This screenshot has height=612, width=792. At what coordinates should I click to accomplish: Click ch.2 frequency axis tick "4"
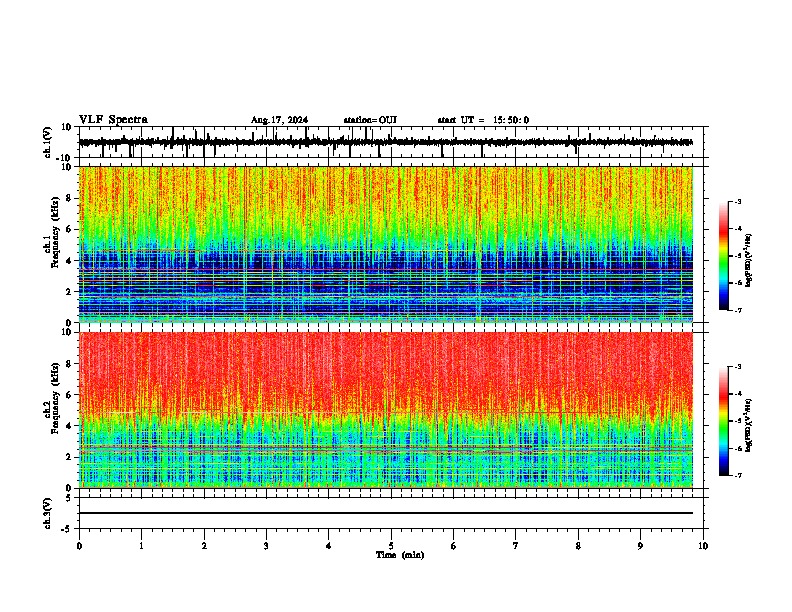coord(70,426)
